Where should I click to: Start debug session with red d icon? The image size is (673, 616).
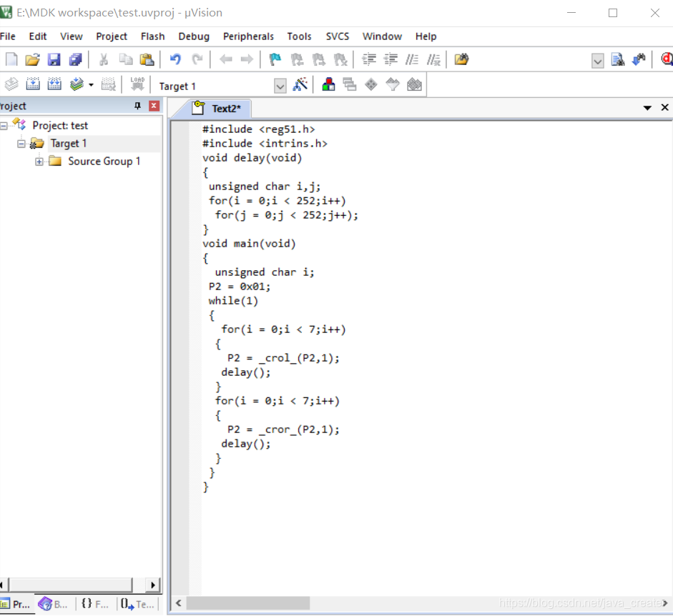click(667, 59)
